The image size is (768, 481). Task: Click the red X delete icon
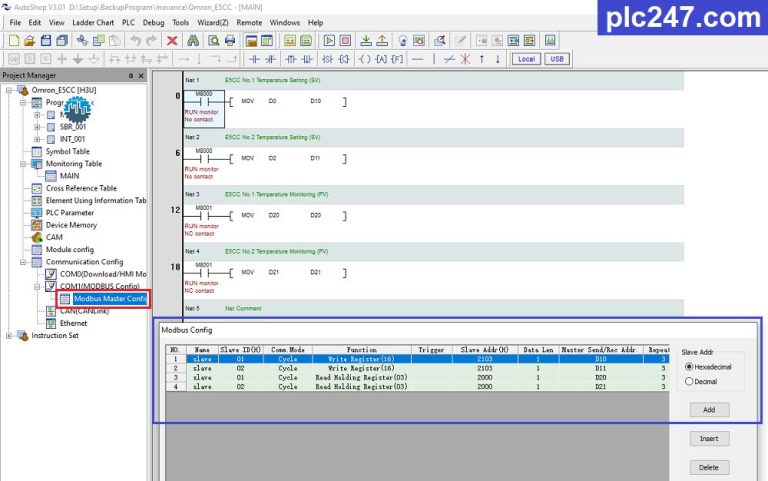172,41
